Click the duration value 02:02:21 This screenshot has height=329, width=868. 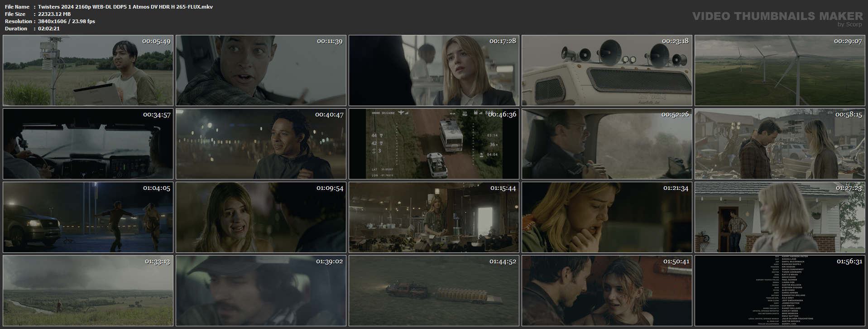tap(49, 29)
